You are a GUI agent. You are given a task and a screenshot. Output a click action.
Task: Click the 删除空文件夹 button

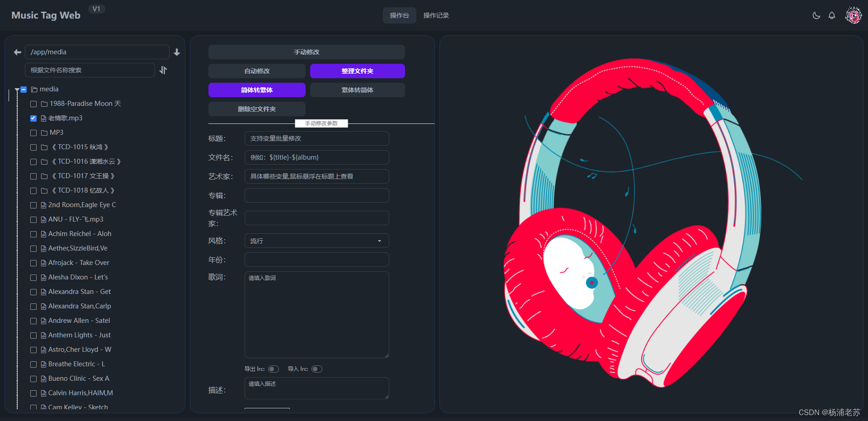pos(257,109)
